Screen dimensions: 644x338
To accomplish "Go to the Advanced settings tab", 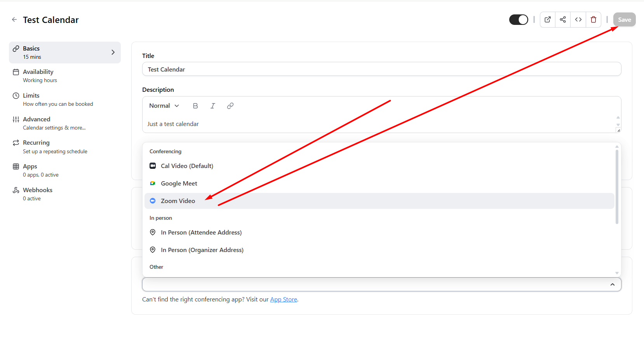I will coord(65,123).
